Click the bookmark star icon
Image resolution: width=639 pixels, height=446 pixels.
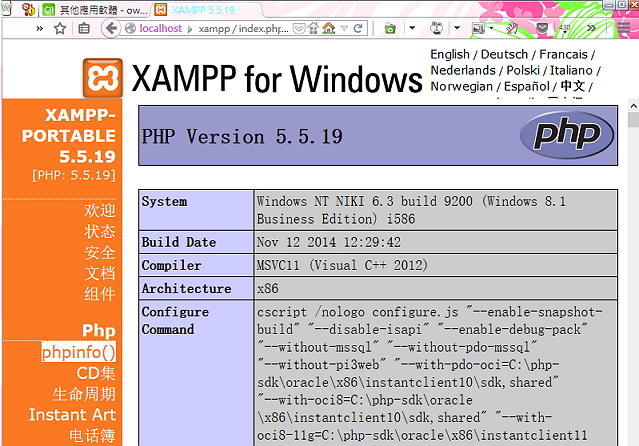pos(60,28)
